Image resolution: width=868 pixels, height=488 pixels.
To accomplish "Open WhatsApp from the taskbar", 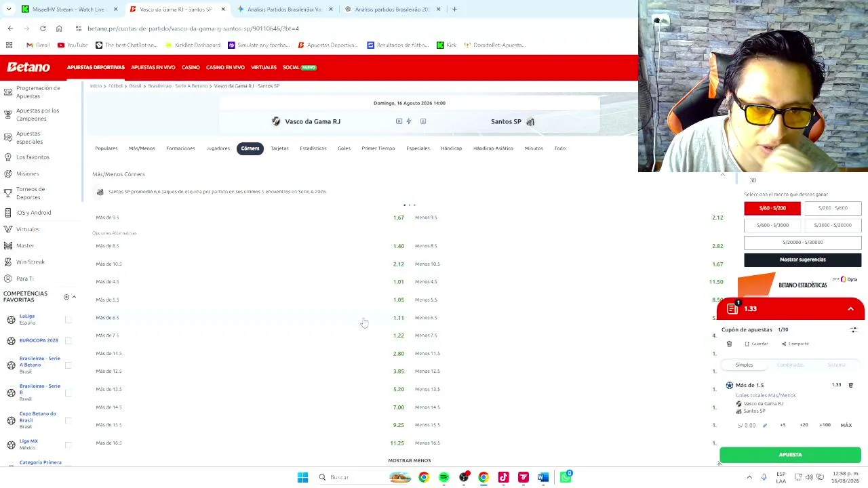I will tap(565, 477).
